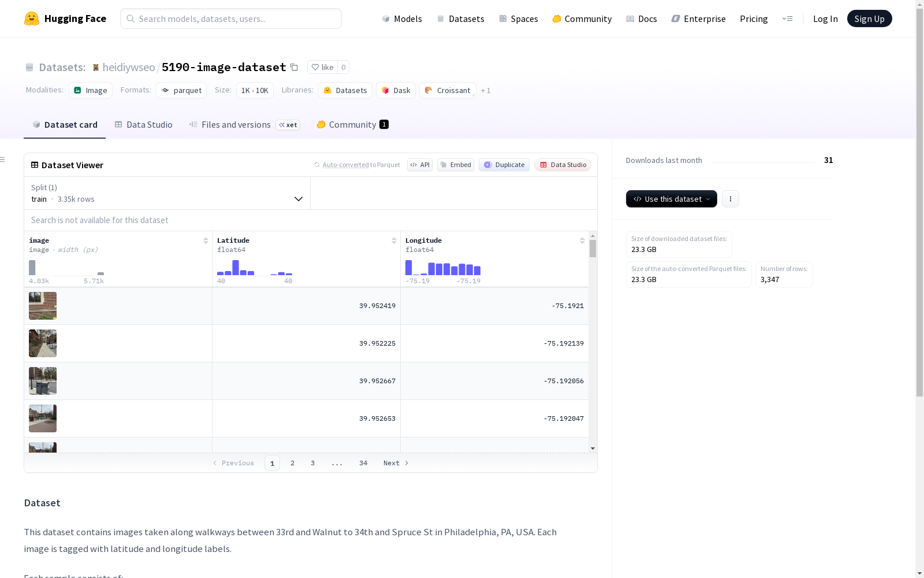Click the Embed button
The image size is (924, 578).
tap(456, 165)
